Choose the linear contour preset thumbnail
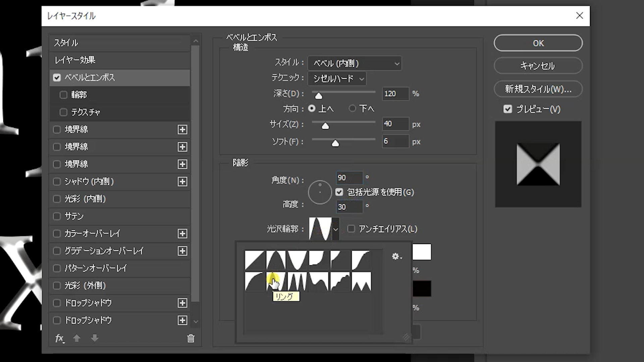This screenshot has width=644, height=362. tap(254, 260)
